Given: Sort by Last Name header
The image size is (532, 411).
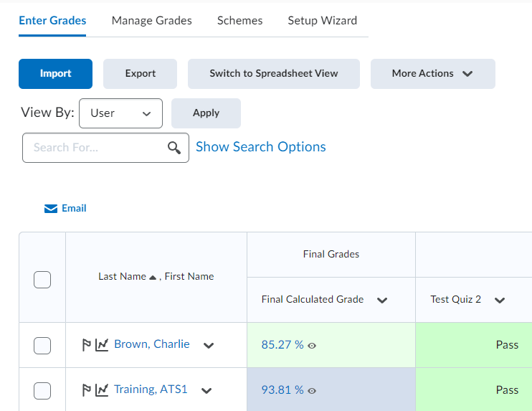Looking at the screenshot, I should [x=122, y=277].
